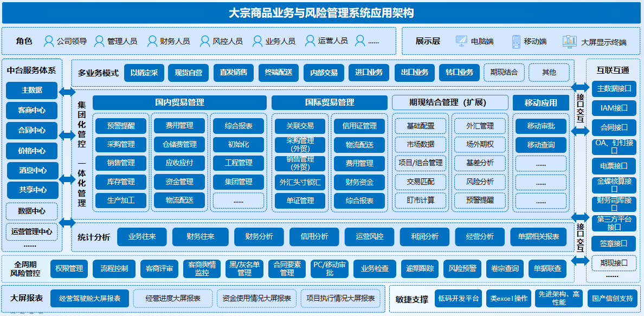Click the person icon beside 财务人员
Viewport: 644px width, 316px height.
152,41
